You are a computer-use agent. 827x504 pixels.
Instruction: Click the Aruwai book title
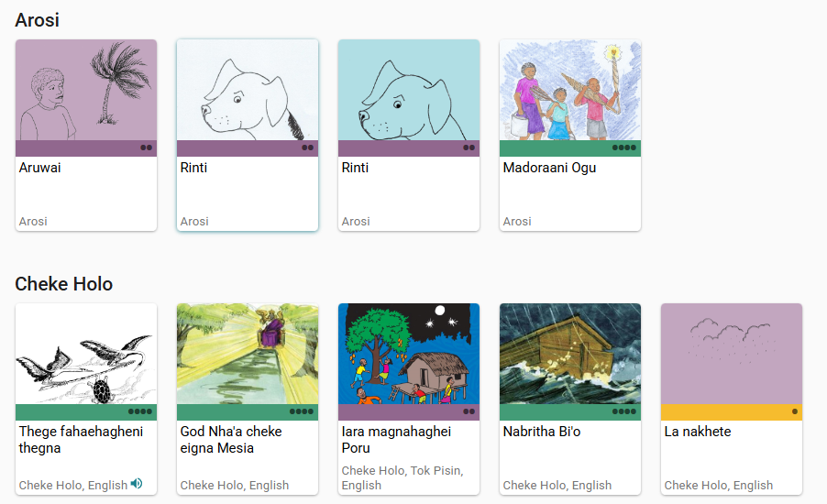click(x=40, y=168)
